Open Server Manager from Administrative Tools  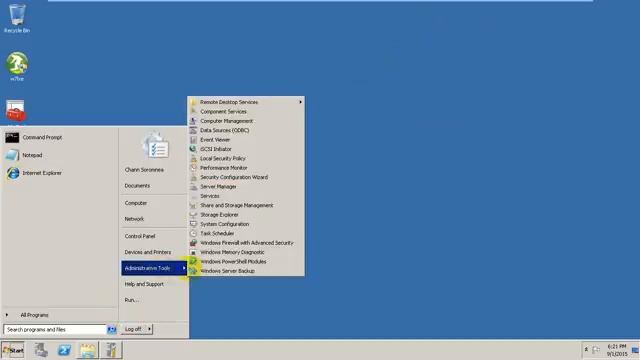click(x=218, y=187)
